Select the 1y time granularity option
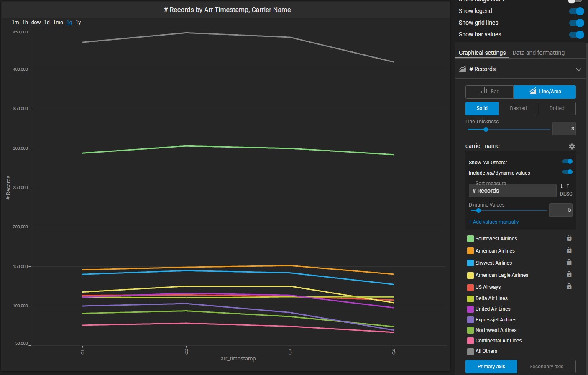 click(x=78, y=23)
